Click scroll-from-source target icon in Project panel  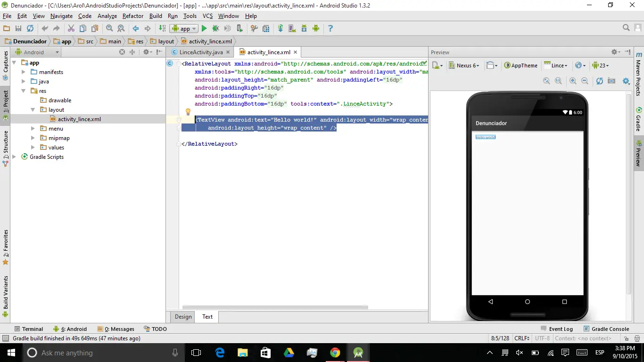coord(122,52)
